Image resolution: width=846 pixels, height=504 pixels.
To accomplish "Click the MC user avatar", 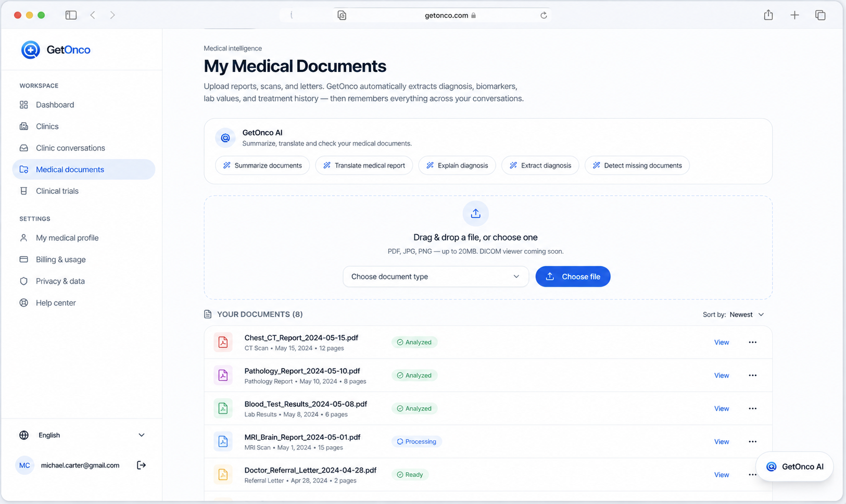I will (x=24, y=465).
